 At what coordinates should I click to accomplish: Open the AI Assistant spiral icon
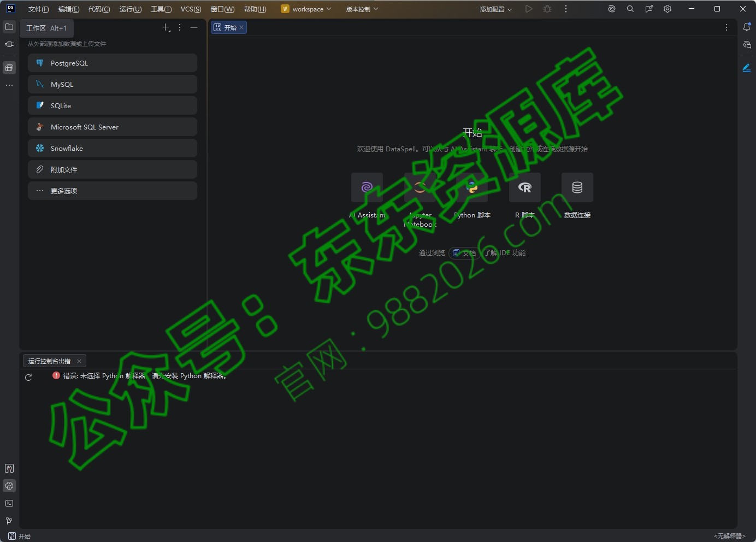click(611, 9)
